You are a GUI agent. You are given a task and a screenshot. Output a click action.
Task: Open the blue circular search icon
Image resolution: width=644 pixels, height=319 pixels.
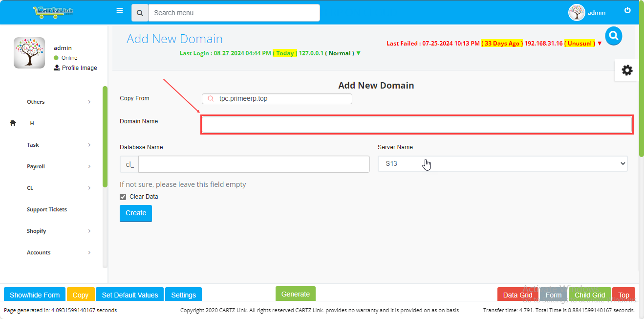tap(614, 36)
